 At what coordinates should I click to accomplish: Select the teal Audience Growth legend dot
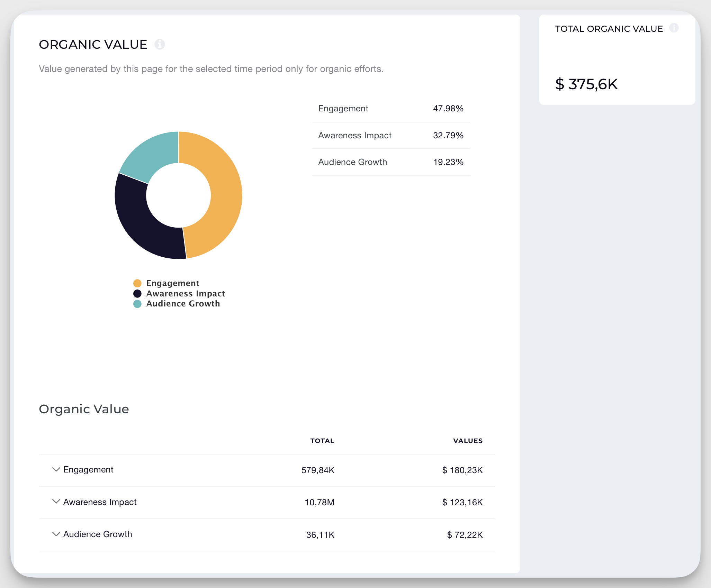138,304
